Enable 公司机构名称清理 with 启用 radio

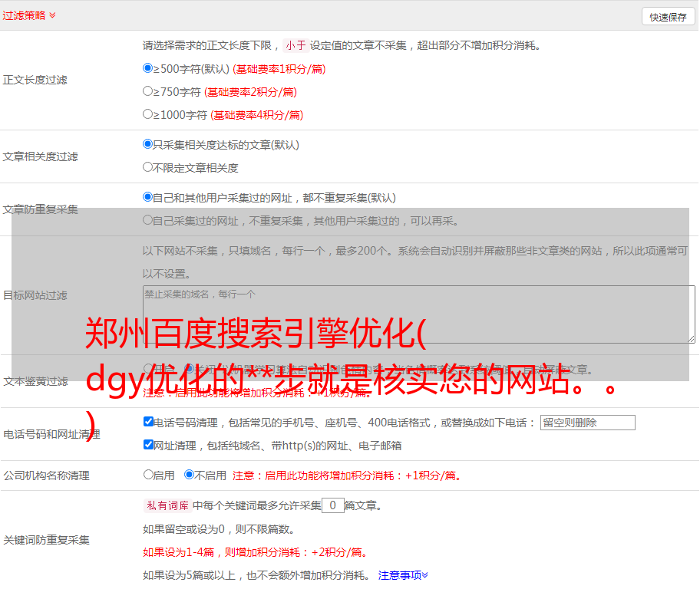pos(148,475)
